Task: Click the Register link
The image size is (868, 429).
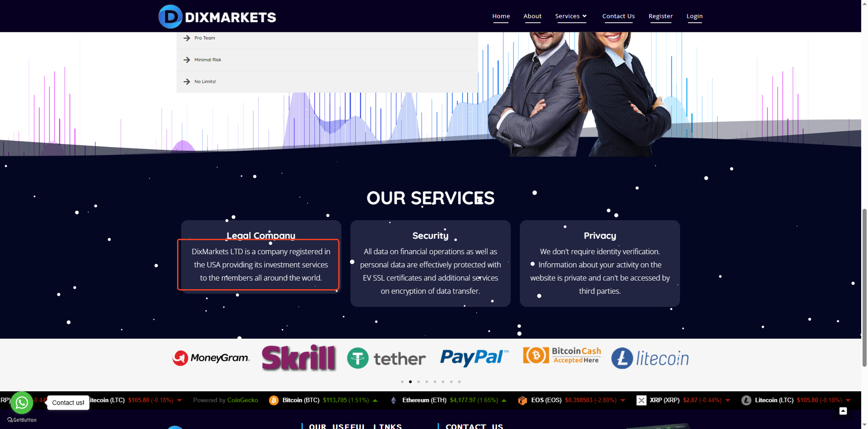Action: pyautogui.click(x=661, y=16)
